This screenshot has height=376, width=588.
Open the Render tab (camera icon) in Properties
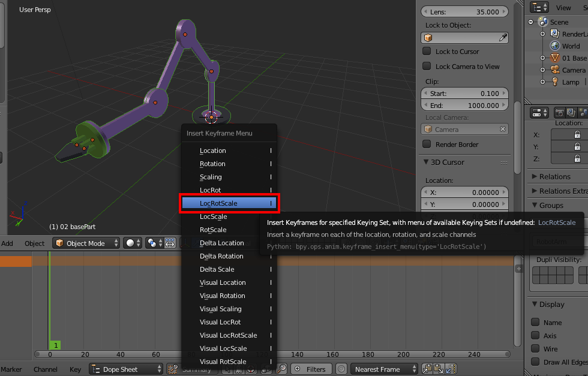coord(559,113)
